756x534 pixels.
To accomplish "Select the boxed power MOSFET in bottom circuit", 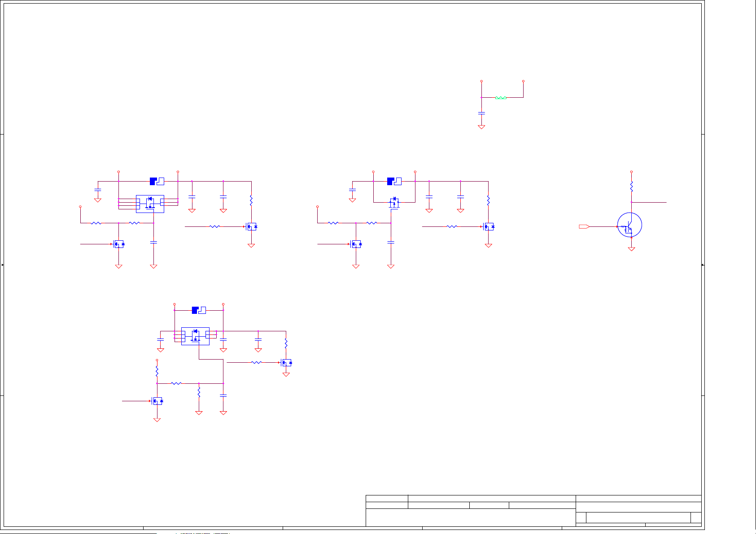I will click(x=195, y=336).
